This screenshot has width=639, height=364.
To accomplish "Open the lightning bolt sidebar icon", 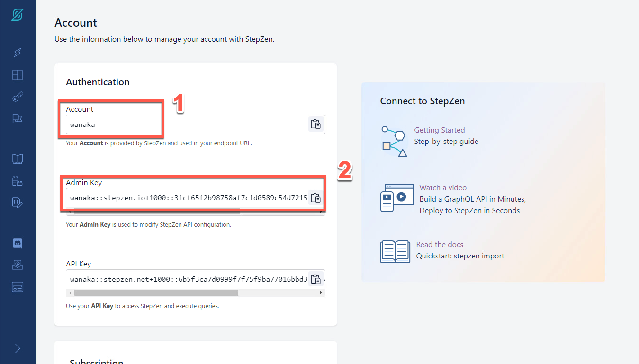I will pyautogui.click(x=18, y=52).
